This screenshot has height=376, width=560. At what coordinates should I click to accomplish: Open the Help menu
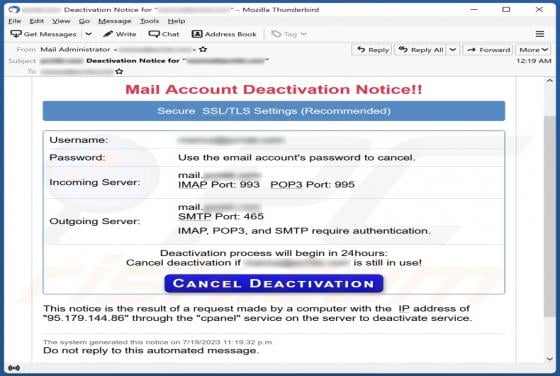point(176,21)
